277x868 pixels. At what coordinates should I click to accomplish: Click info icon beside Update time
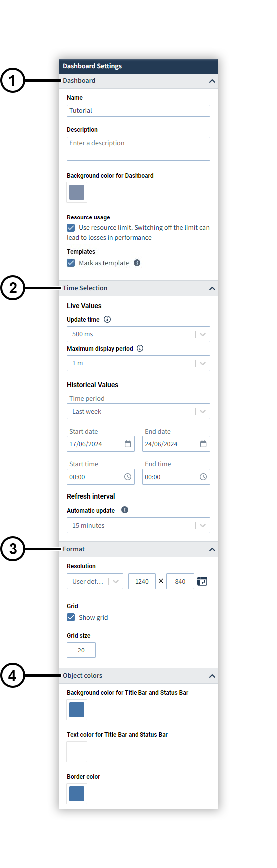click(x=107, y=319)
